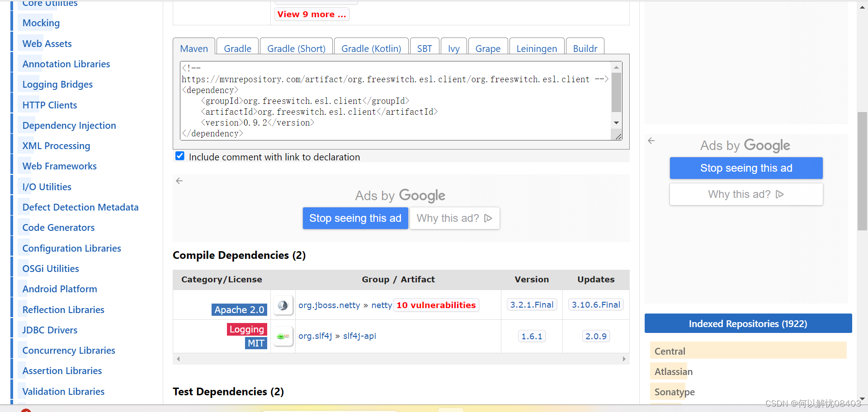Open Dependency Injection category
Screen dimensions: 868x412
tap(69, 126)
